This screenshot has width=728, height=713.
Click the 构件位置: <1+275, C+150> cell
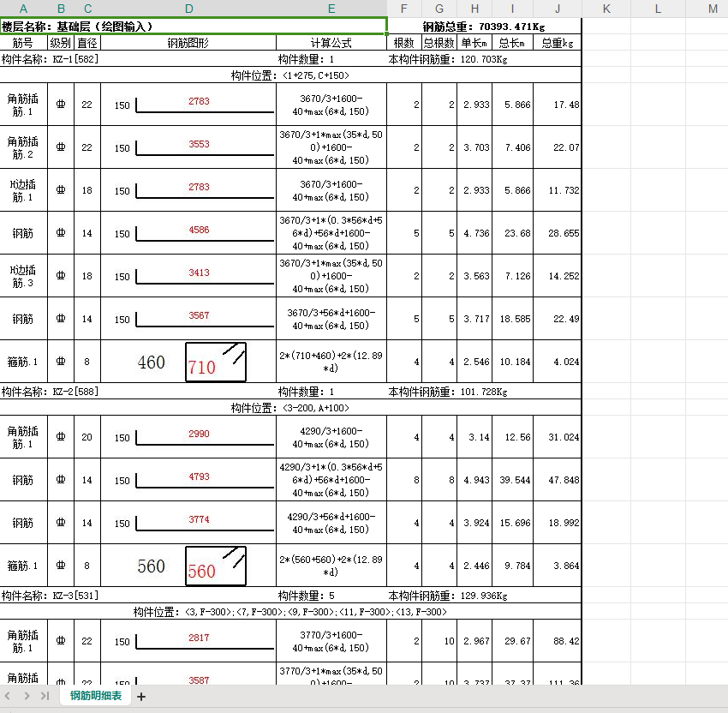290,75
